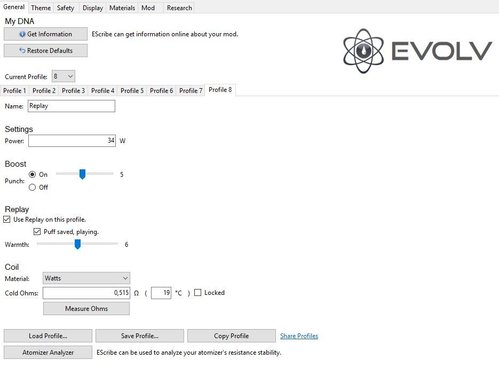
Task: Open the coil Material dropdown
Action: point(86,278)
